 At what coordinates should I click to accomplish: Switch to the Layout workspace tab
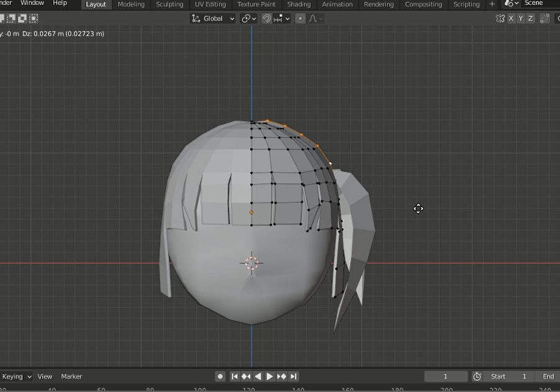click(96, 4)
